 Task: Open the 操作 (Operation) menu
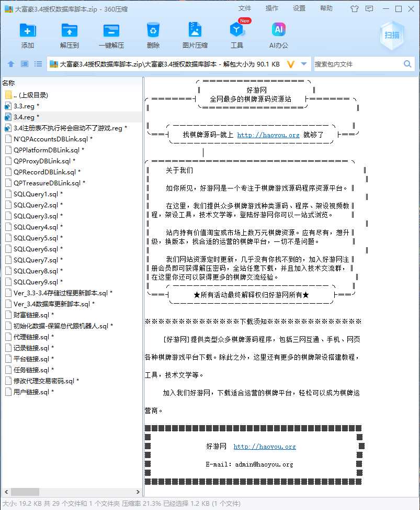click(x=272, y=8)
